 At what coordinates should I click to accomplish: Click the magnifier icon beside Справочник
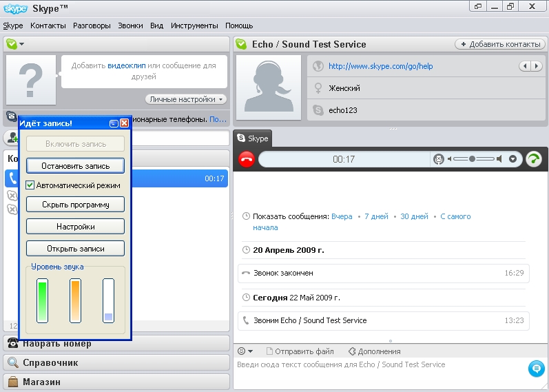13,362
